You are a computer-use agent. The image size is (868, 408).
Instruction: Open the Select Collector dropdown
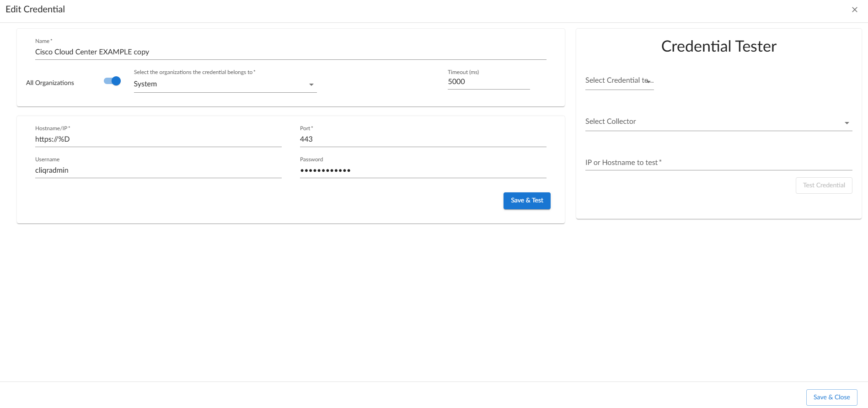pos(718,122)
